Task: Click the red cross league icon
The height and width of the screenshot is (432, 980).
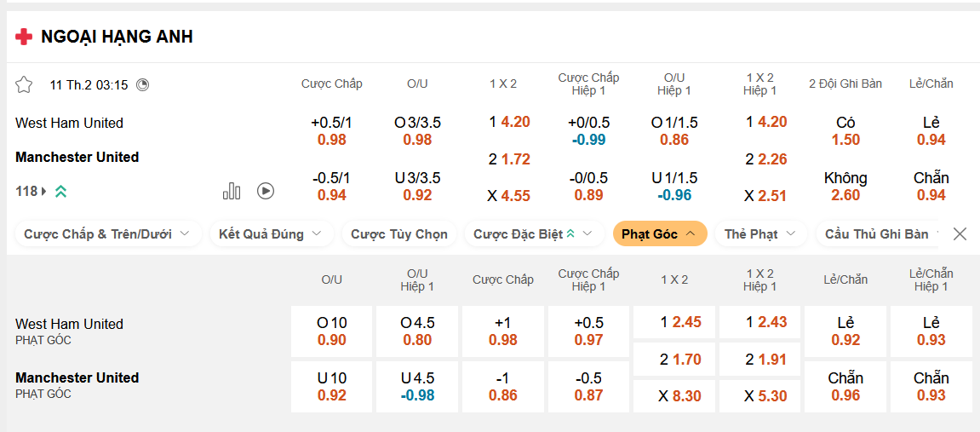Action: click(24, 37)
